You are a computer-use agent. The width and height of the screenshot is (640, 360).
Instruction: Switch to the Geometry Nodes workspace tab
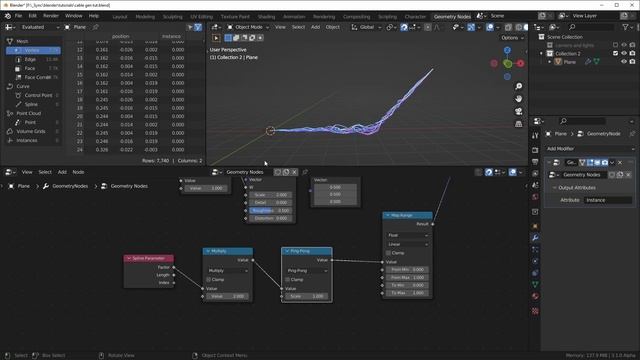pos(452,17)
